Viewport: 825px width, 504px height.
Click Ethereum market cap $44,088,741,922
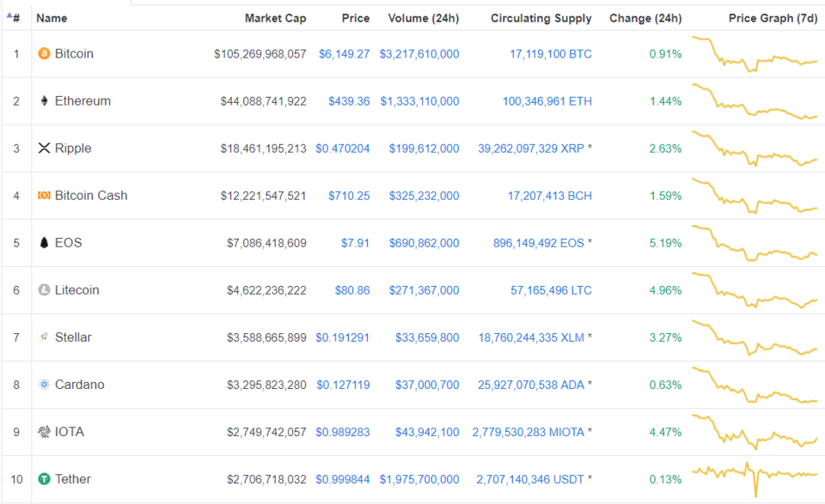[x=263, y=101]
